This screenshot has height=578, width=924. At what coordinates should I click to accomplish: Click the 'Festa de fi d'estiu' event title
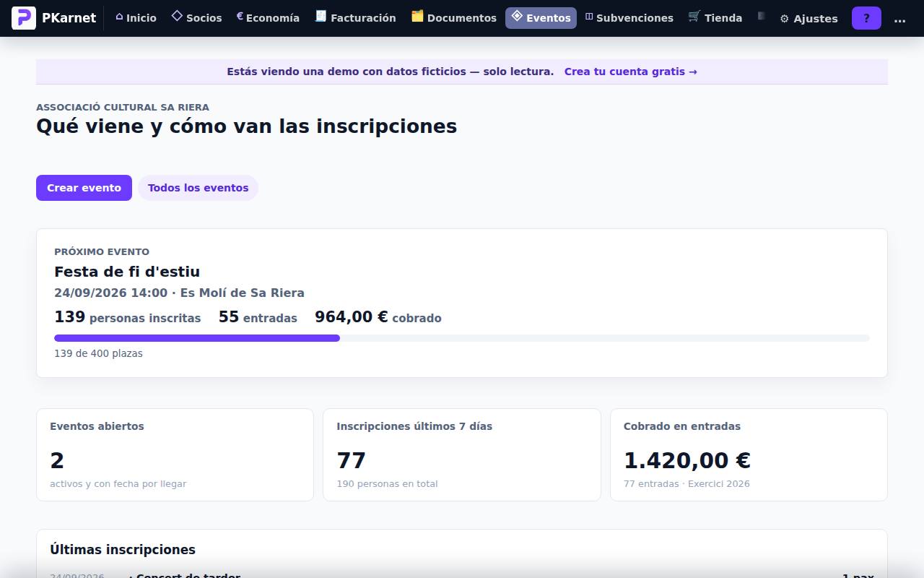[127, 272]
